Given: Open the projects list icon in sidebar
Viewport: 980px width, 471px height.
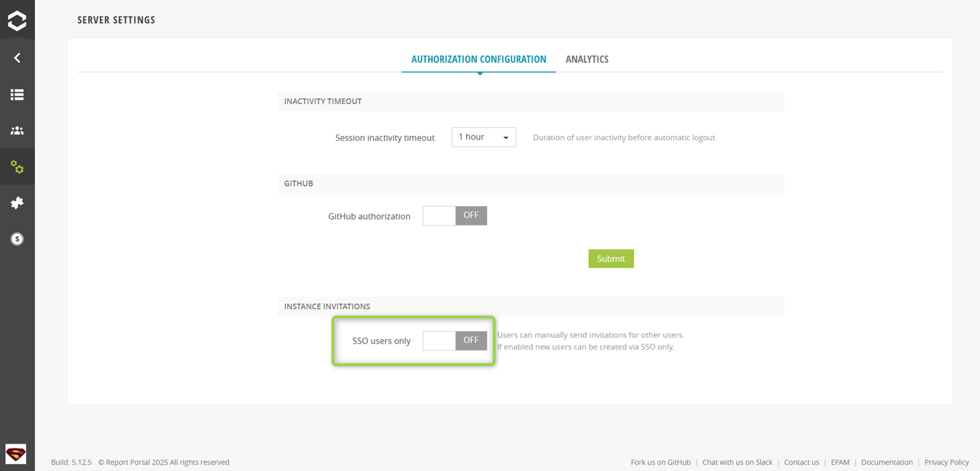Looking at the screenshot, I should 17,94.
